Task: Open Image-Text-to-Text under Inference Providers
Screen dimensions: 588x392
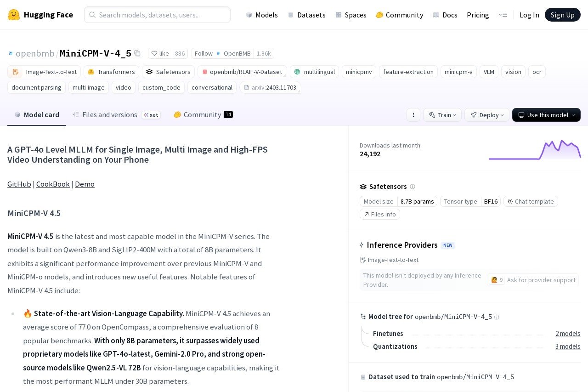Action: point(389,260)
